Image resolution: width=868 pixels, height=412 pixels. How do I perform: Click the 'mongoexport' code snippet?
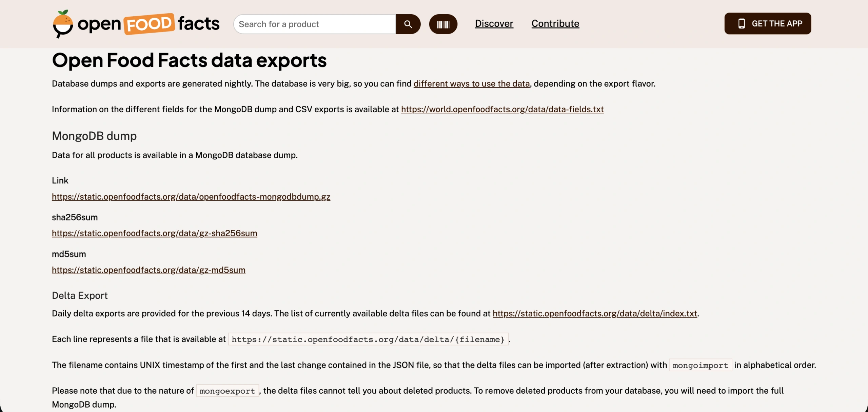tap(228, 391)
